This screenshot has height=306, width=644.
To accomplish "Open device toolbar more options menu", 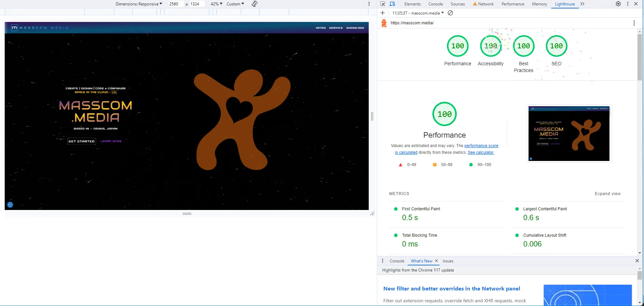I will (x=369, y=4).
